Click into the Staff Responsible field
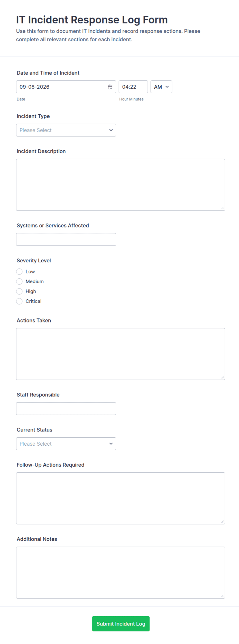The image size is (239, 644). coord(66,408)
